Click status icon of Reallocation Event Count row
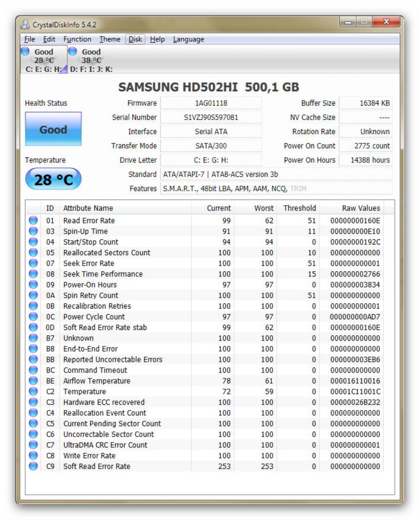 pos(33,413)
